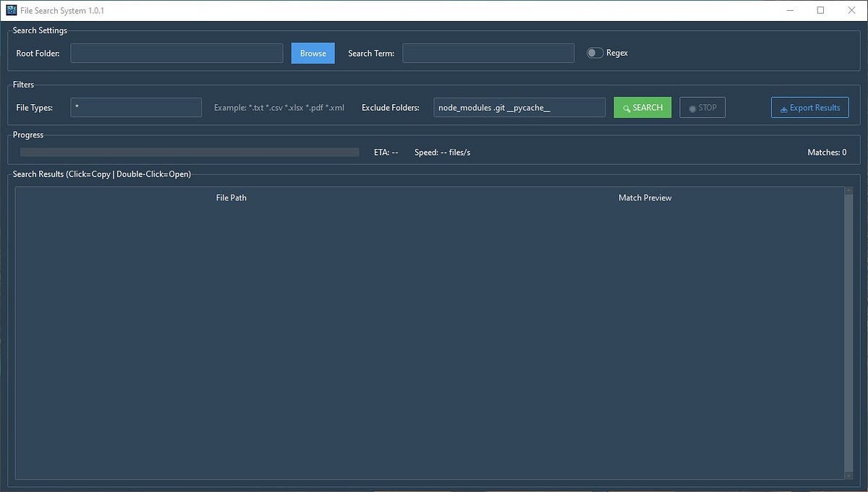Focus the Root Folder input field
This screenshot has width=868, height=492.
point(176,54)
